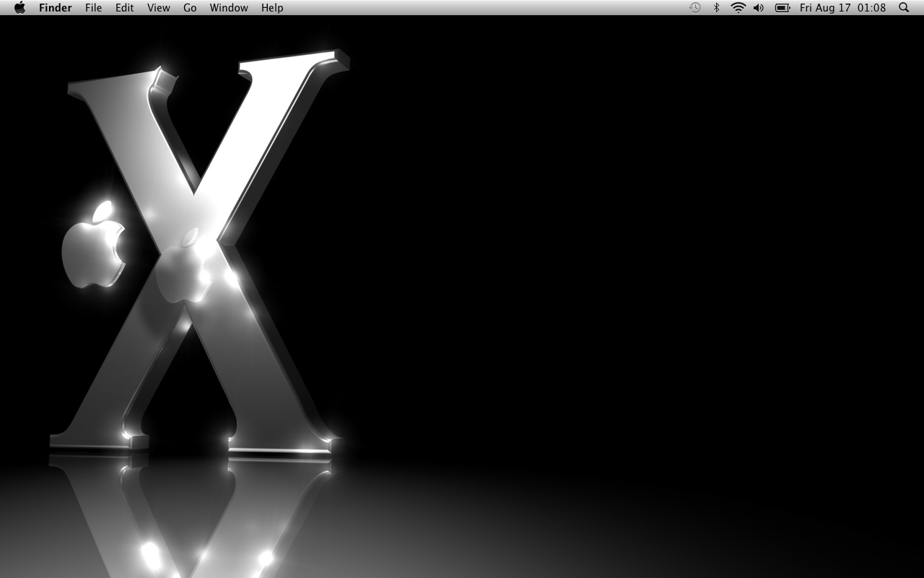Open the File menu
Screen dimensions: 924x578
click(93, 8)
